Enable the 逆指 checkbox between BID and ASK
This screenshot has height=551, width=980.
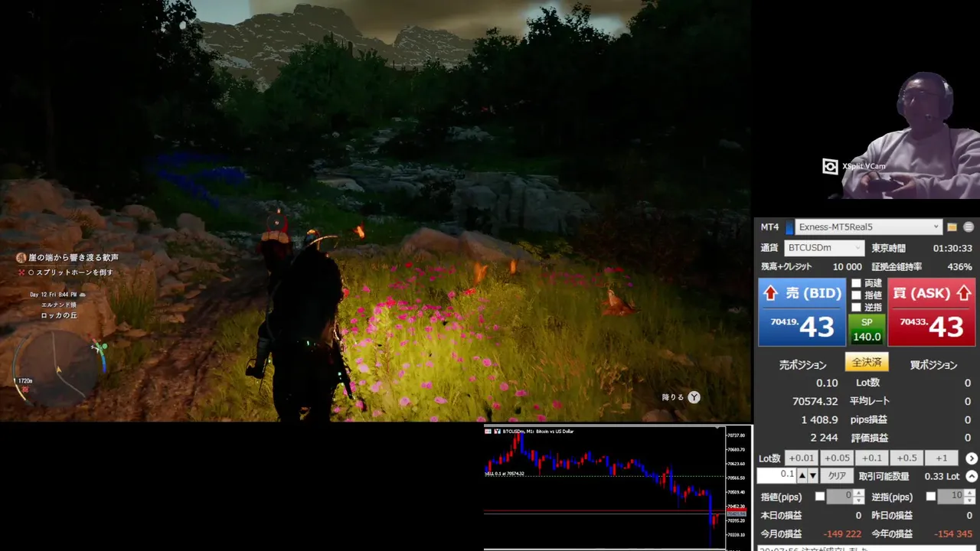[x=856, y=308]
